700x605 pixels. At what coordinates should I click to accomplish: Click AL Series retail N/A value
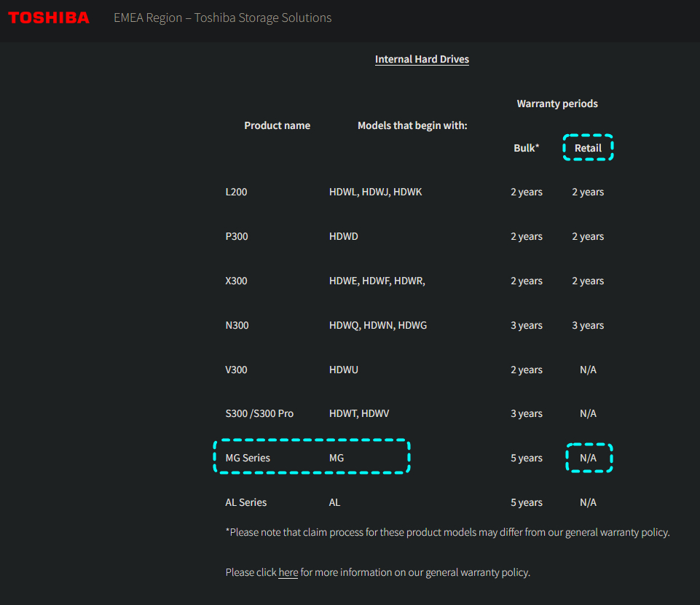tap(588, 502)
